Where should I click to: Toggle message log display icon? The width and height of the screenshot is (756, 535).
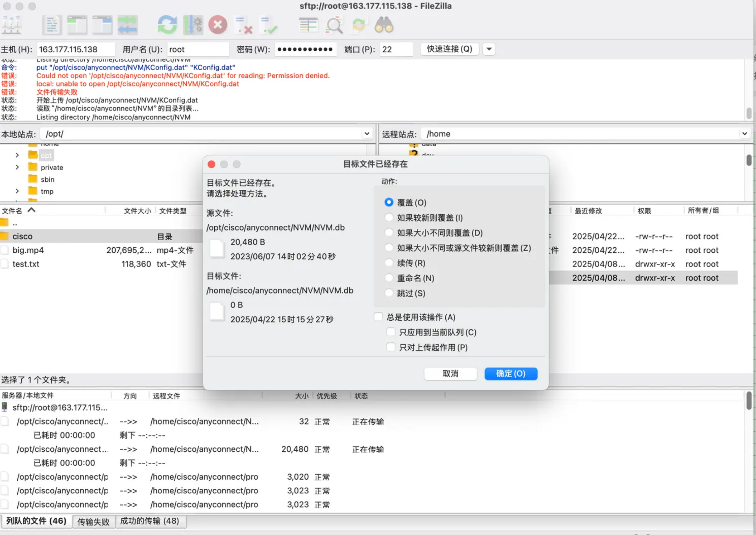click(52, 25)
